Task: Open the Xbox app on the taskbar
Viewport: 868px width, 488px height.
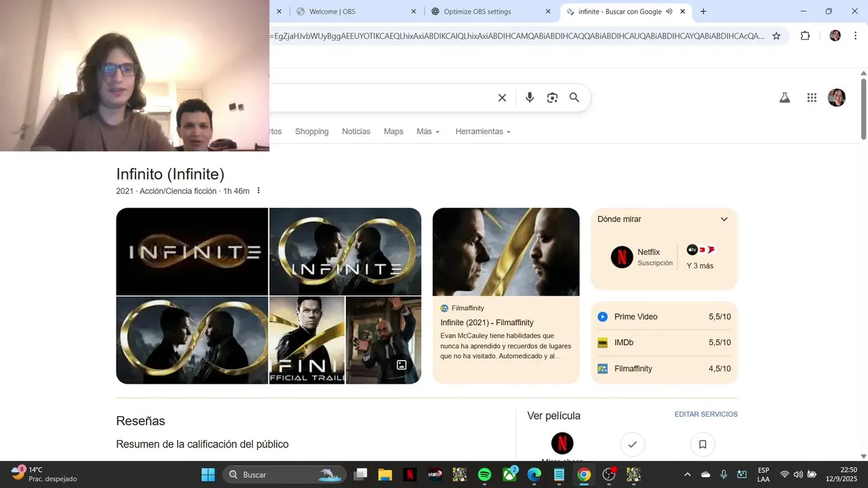Action: pyautogui.click(x=509, y=474)
